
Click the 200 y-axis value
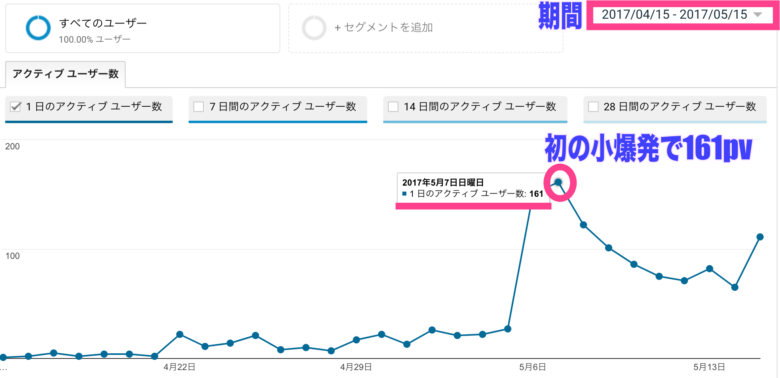click(x=11, y=146)
